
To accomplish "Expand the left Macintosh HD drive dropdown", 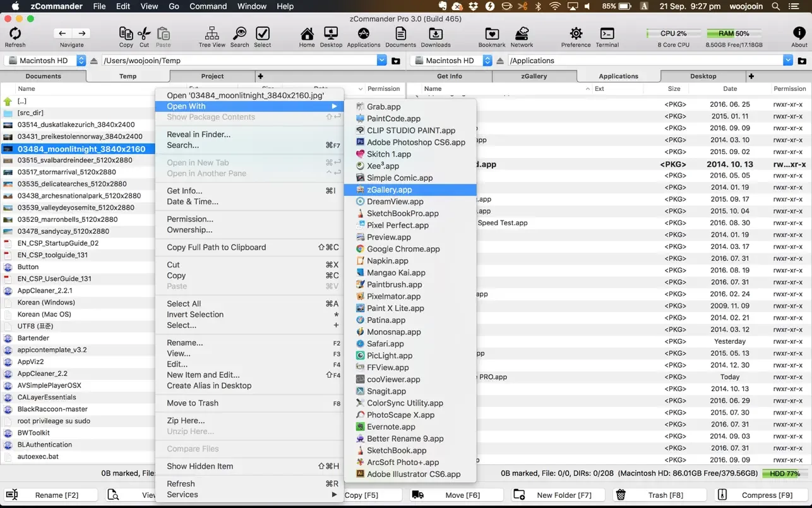I will [x=81, y=61].
